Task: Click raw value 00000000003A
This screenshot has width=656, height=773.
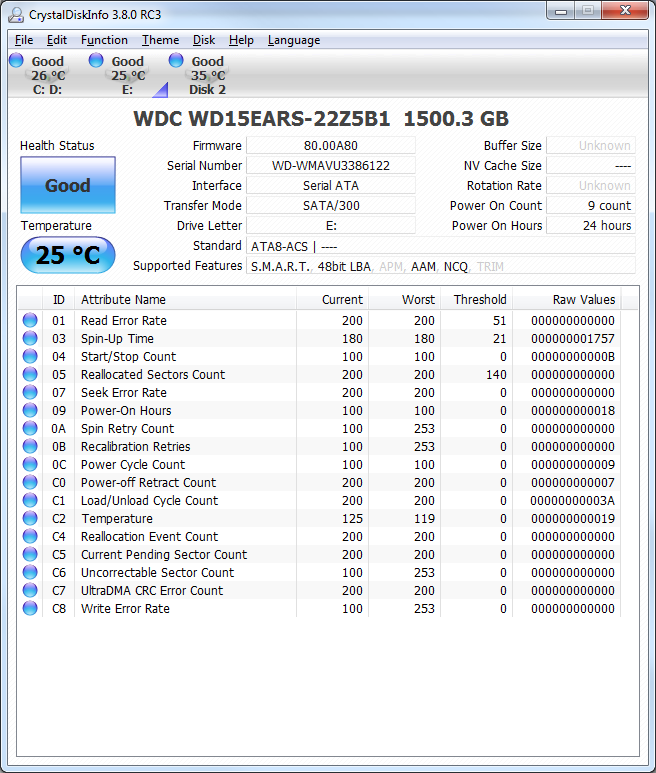Action: coord(573,500)
